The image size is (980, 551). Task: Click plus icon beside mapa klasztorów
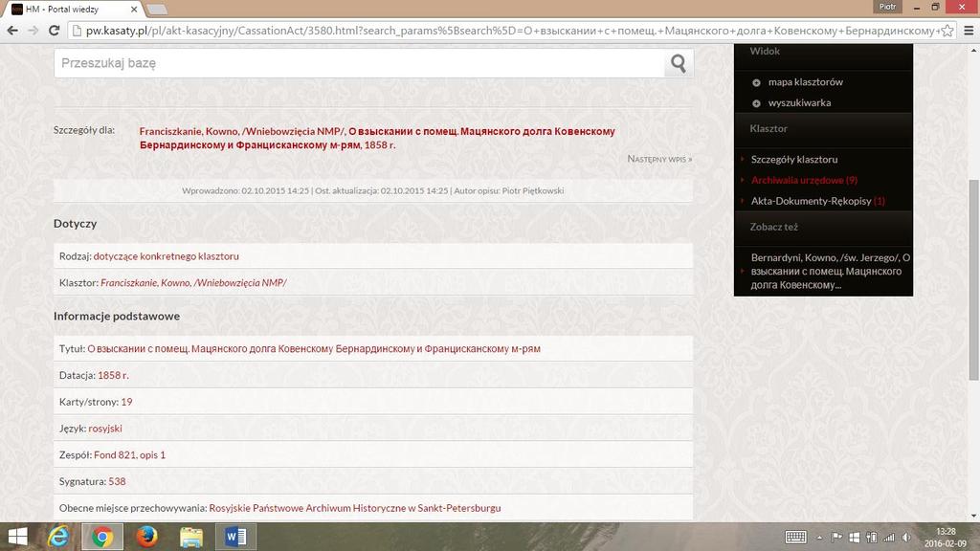point(756,82)
